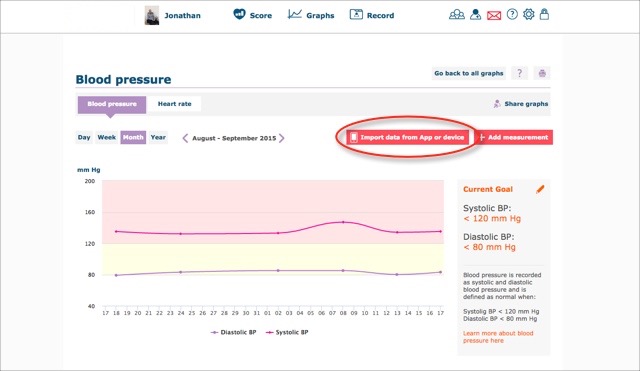Click the graph help question mark button

coord(519,73)
